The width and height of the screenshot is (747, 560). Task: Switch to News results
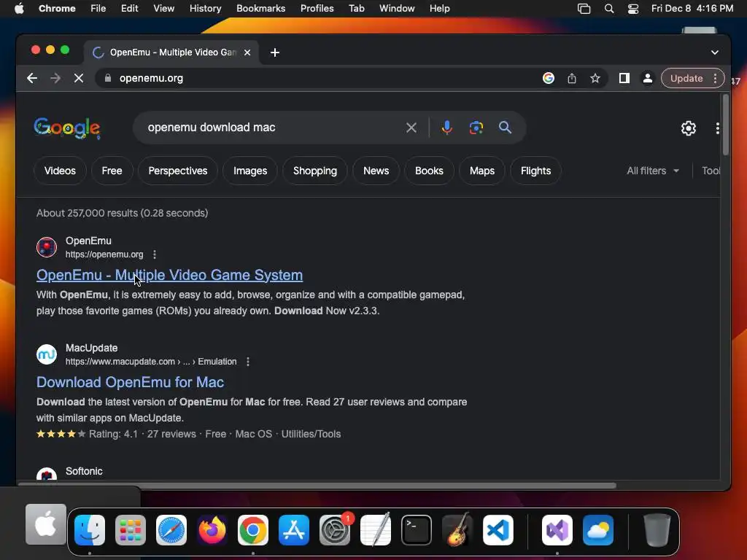376,171
